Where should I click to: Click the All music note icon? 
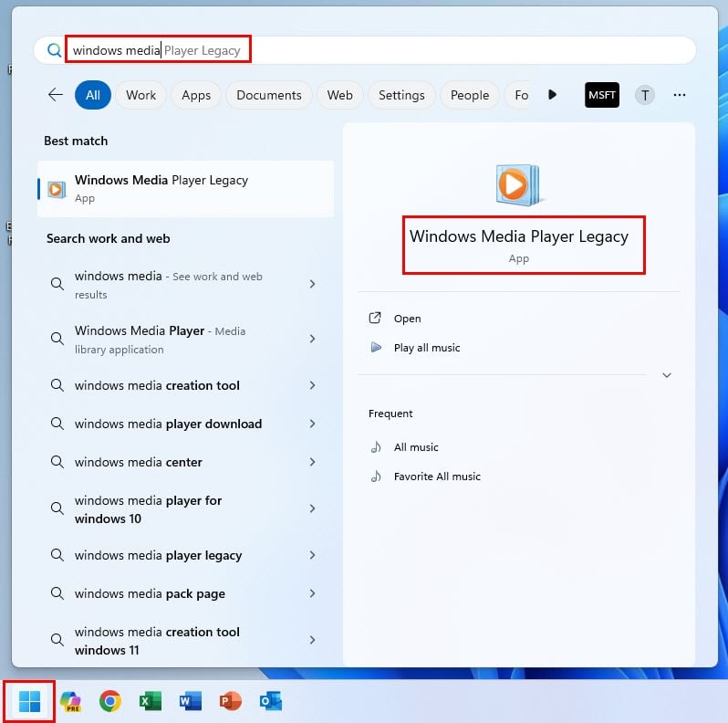tap(376, 447)
